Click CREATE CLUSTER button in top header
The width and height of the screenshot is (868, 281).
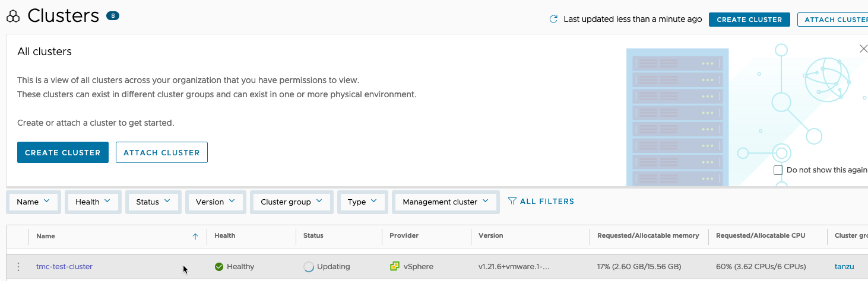click(x=749, y=20)
